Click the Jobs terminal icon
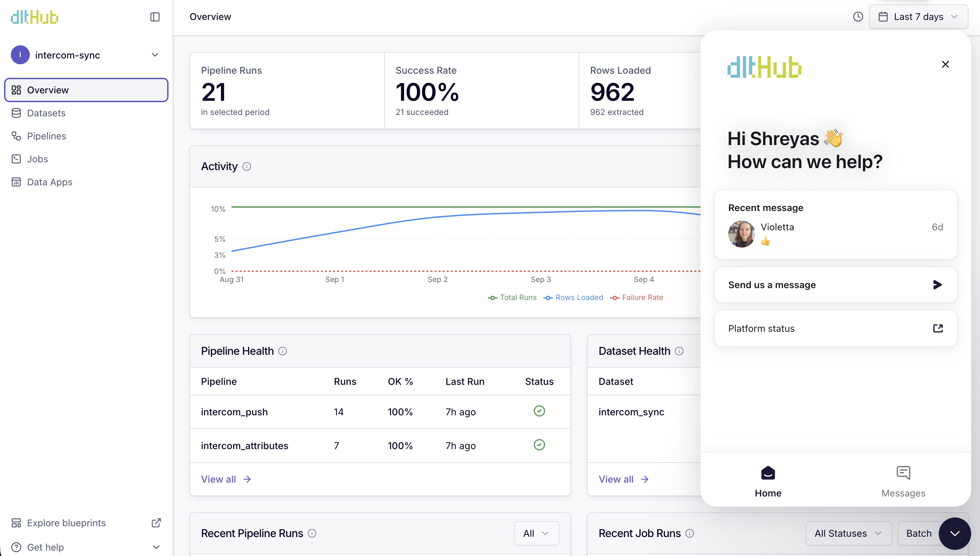 pos(16,159)
